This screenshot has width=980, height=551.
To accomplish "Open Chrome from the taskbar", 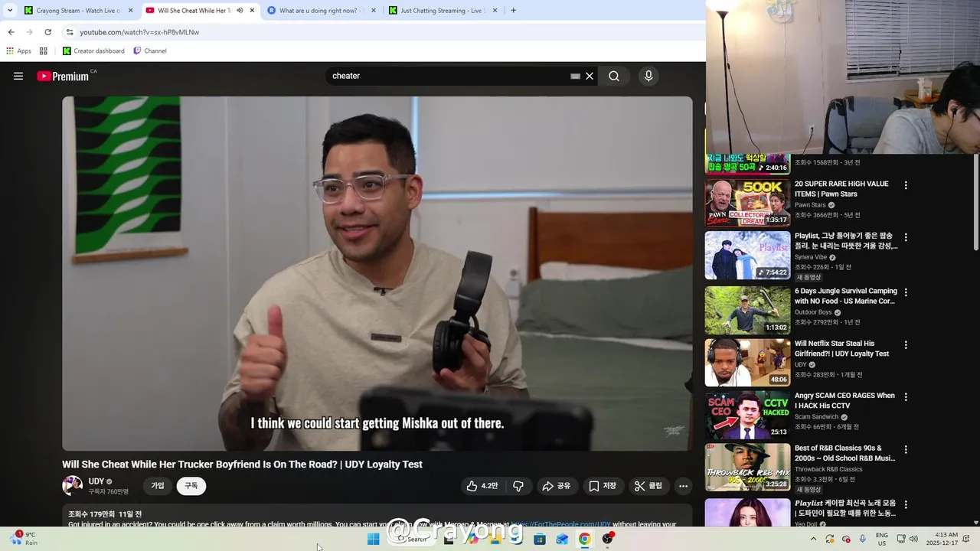I will coord(584,539).
